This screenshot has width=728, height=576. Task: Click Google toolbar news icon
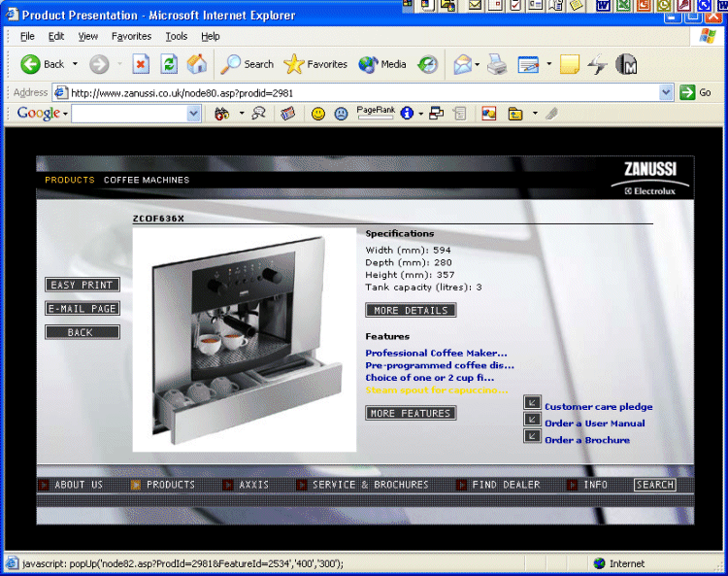[x=288, y=114]
